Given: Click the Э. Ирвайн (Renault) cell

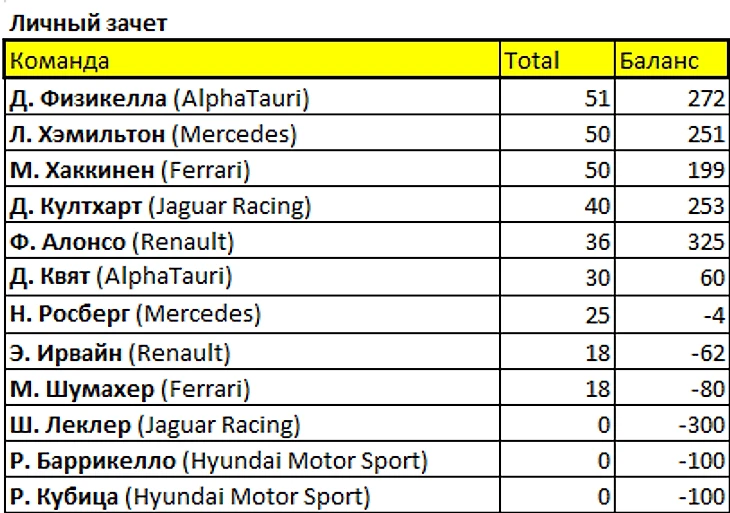Looking at the screenshot, I should point(252,351).
